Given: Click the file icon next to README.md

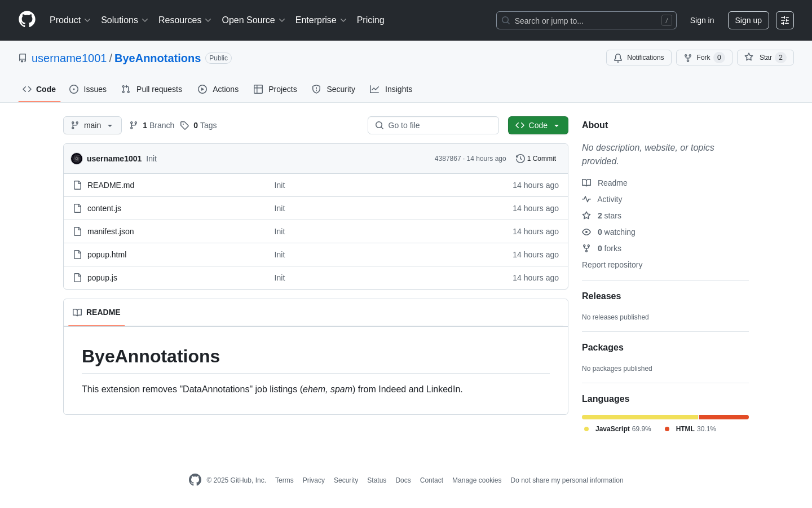Looking at the screenshot, I should pyautogui.click(x=77, y=185).
